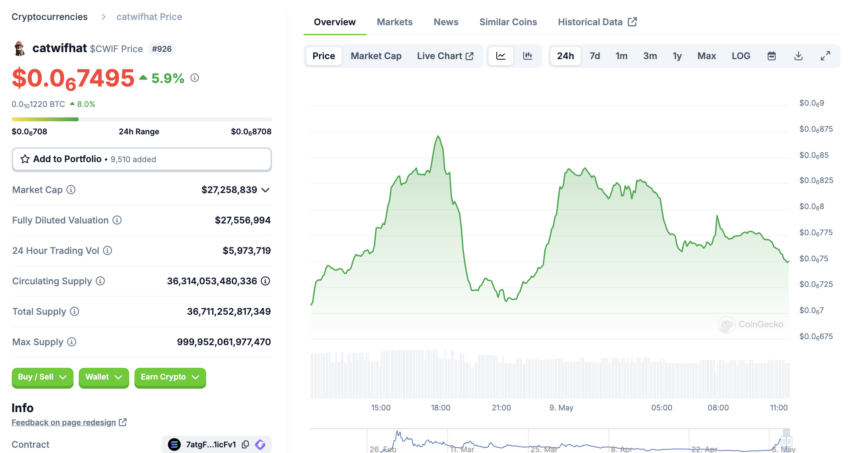This screenshot has width=850, height=453.
Task: Open external link icon on Live Chart
Action: pos(469,56)
